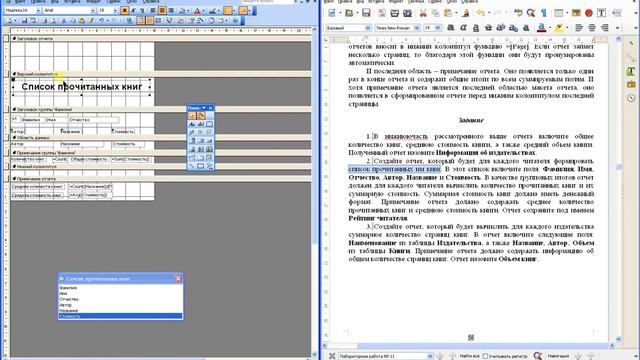The height and width of the screenshot is (360, 640).
Task: Open Writer font color dropdown arrow
Action: (x=549, y=28)
